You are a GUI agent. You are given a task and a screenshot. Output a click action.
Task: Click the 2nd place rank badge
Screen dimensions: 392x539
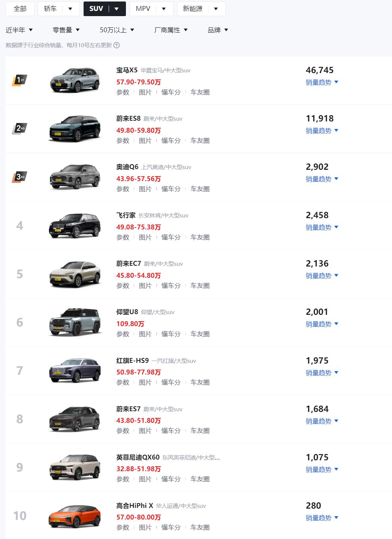19,129
